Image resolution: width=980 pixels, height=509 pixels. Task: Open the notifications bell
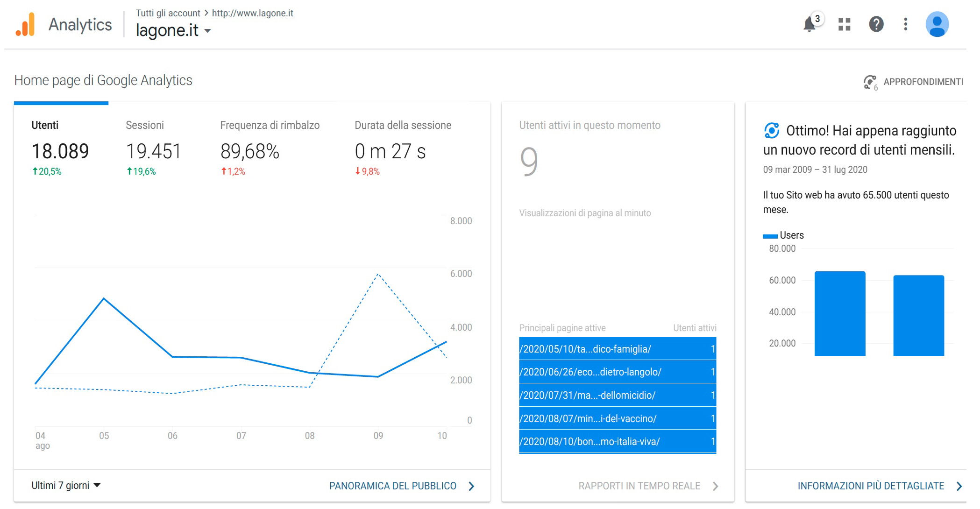[x=810, y=24]
